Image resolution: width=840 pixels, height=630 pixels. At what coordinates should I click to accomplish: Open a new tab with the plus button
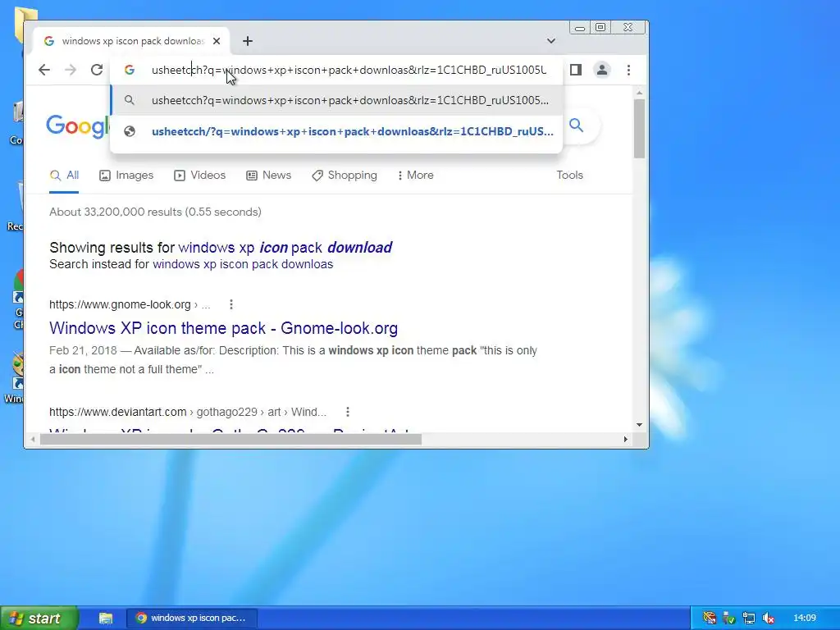pos(248,41)
